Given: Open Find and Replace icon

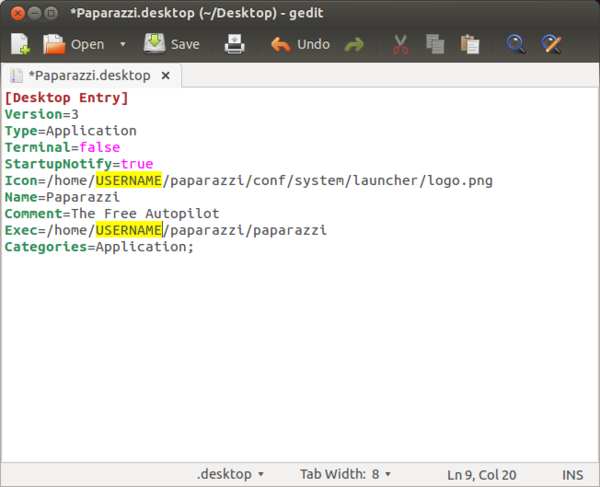Looking at the screenshot, I should coord(551,44).
